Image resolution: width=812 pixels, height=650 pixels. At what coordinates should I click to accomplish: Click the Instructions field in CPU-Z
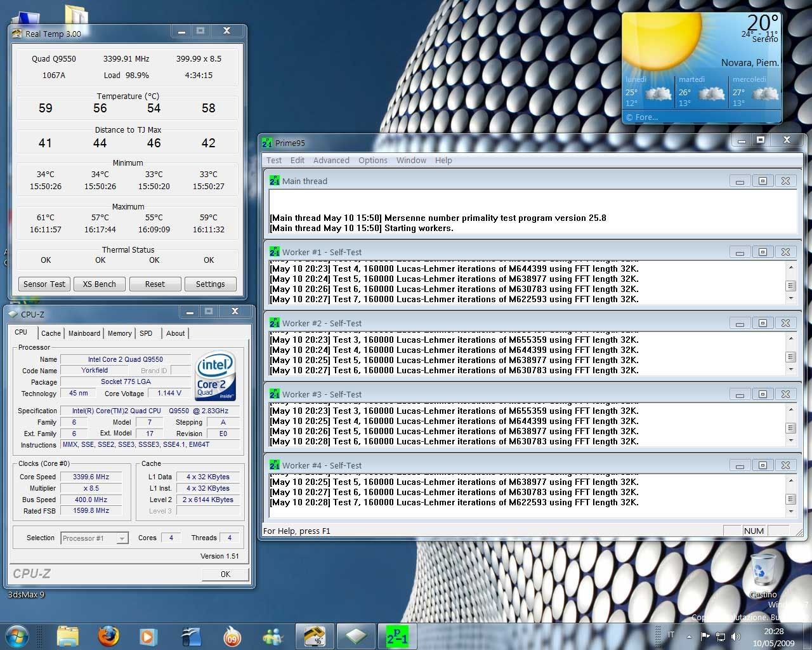click(150, 444)
